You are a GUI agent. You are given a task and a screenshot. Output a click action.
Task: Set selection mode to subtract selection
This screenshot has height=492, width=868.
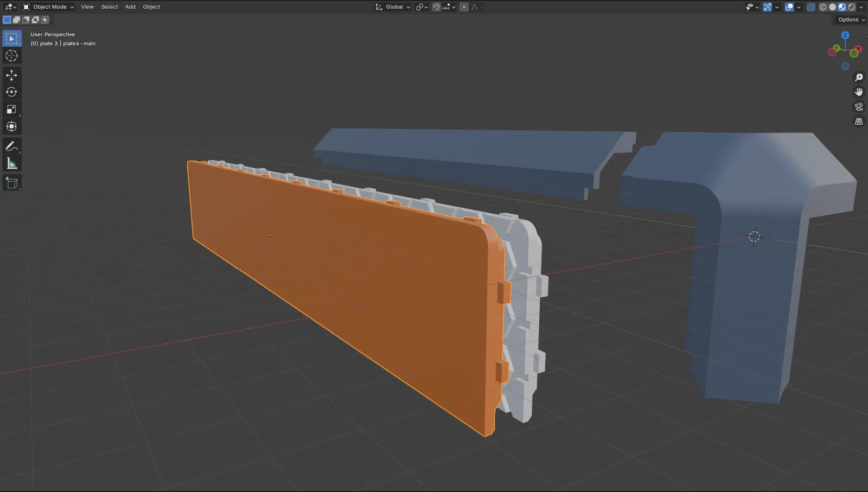(x=25, y=20)
